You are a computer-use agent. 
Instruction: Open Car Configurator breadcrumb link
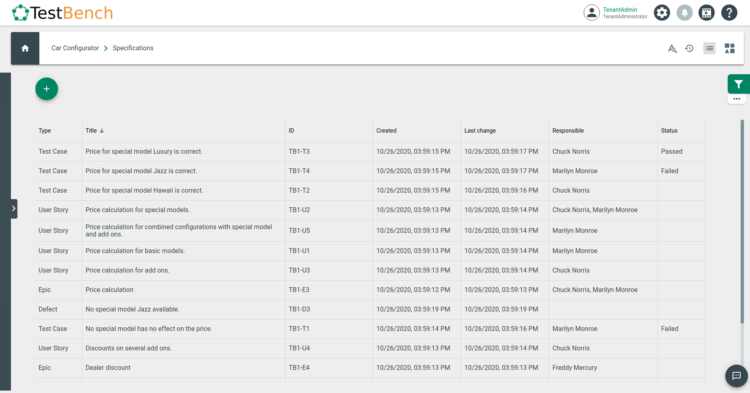pos(75,48)
